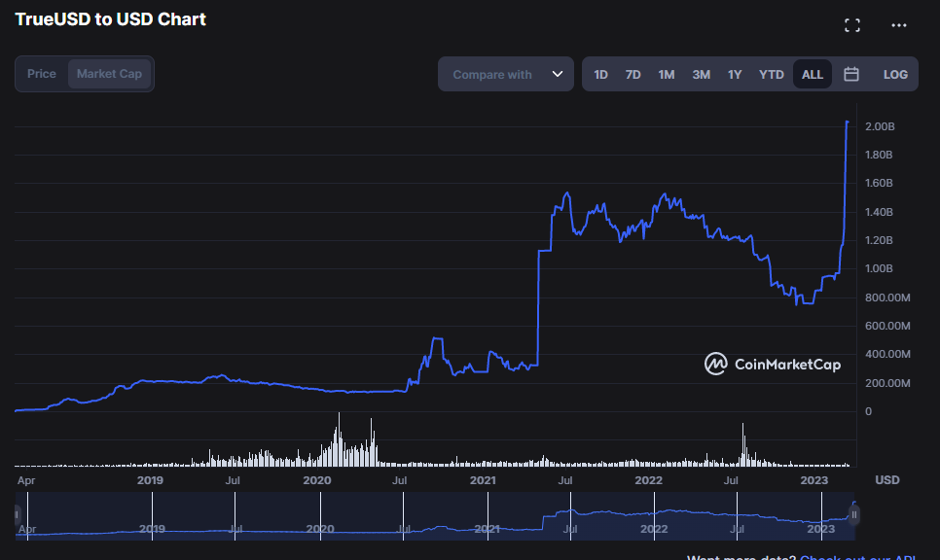Click the 2020 marker in range navigator
The image size is (940, 560).
point(320,529)
